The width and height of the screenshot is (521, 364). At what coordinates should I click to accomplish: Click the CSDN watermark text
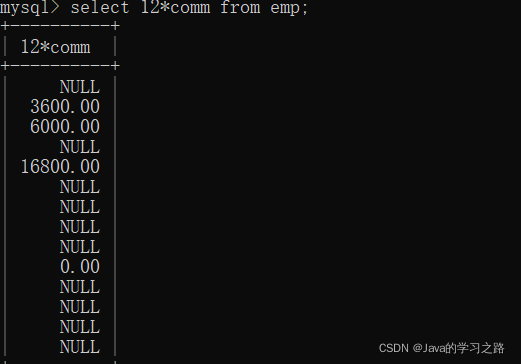tap(394, 348)
